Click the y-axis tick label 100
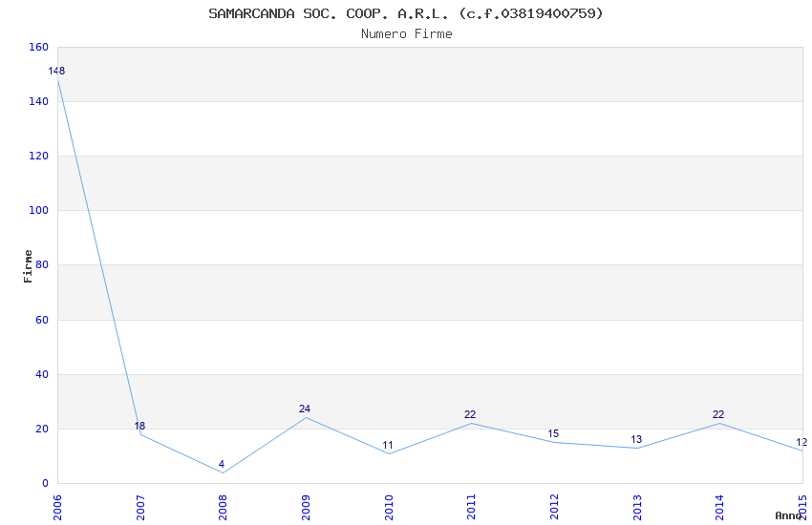The height and width of the screenshot is (525, 812). (x=38, y=210)
